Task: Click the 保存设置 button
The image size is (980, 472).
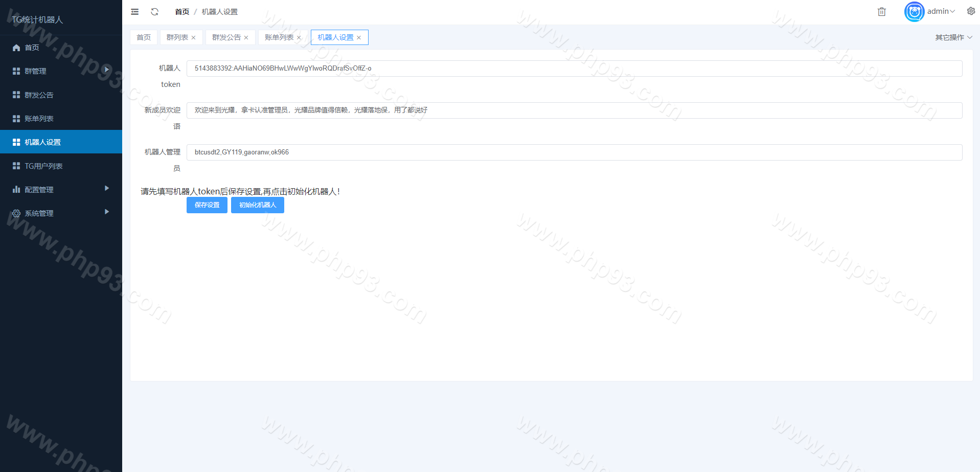Action: (x=207, y=205)
